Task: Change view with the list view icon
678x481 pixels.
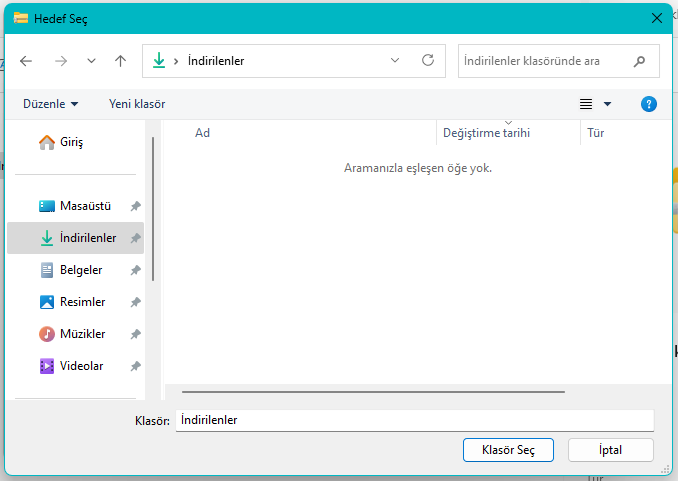Action: click(586, 104)
